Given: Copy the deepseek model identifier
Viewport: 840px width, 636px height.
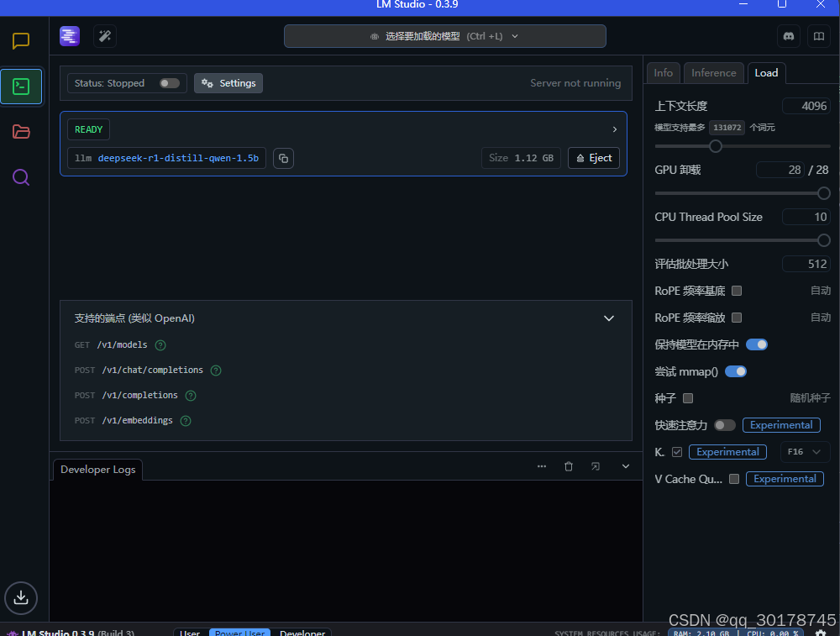Looking at the screenshot, I should (x=283, y=158).
